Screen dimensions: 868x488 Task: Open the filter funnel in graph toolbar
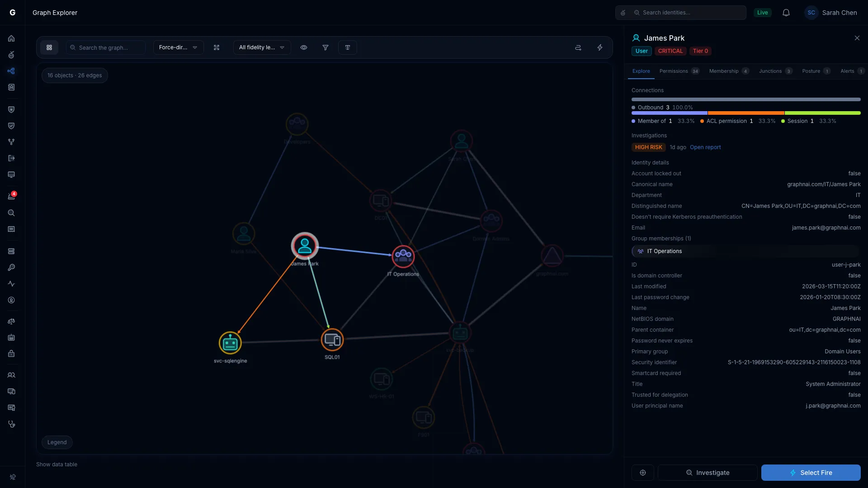(325, 47)
